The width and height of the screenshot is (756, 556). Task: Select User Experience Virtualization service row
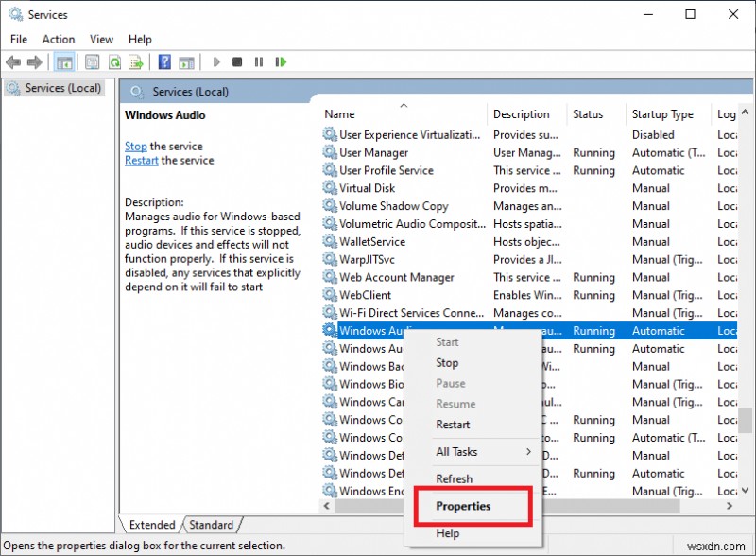pyautogui.click(x=529, y=134)
